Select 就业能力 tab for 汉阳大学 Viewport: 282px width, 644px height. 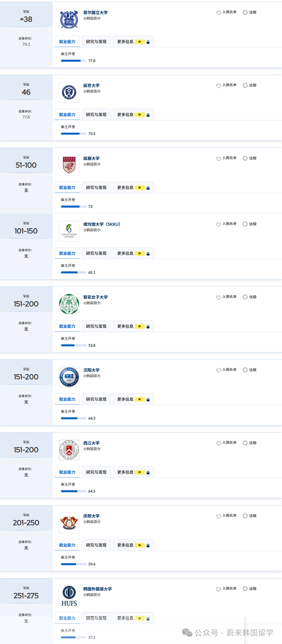click(67, 399)
